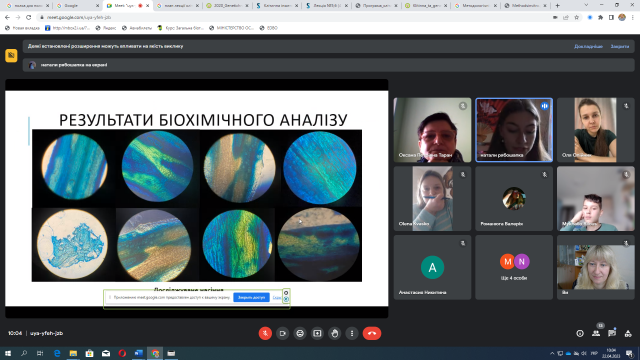Leave the call with red hang-up button
640x360 pixels.
[x=372, y=333]
